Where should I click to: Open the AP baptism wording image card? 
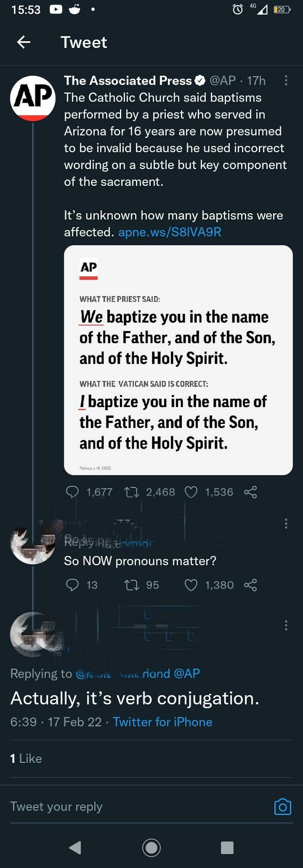pyautogui.click(x=178, y=360)
